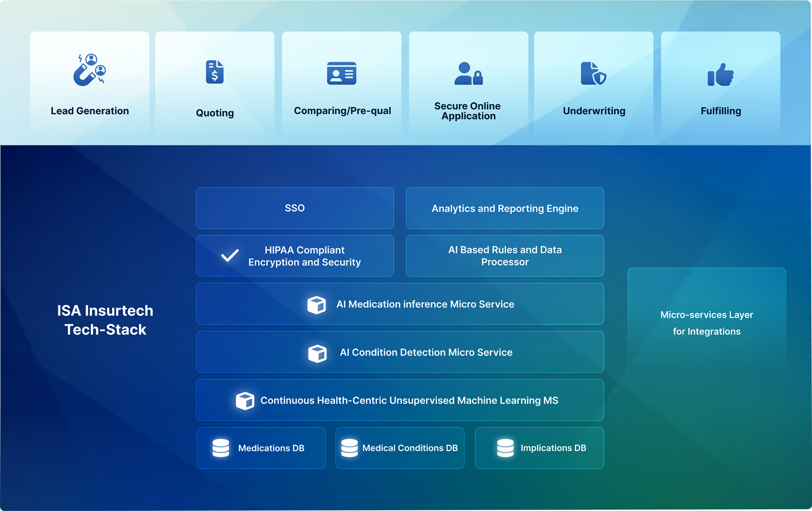Click the cube icon beside Continuous Health-Centric ML
This screenshot has width=812, height=511.
tap(245, 401)
